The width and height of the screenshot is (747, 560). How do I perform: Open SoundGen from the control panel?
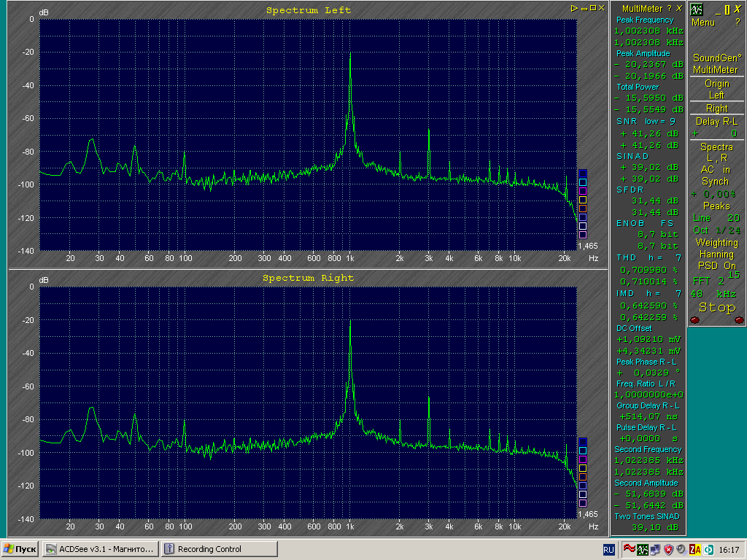point(716,58)
